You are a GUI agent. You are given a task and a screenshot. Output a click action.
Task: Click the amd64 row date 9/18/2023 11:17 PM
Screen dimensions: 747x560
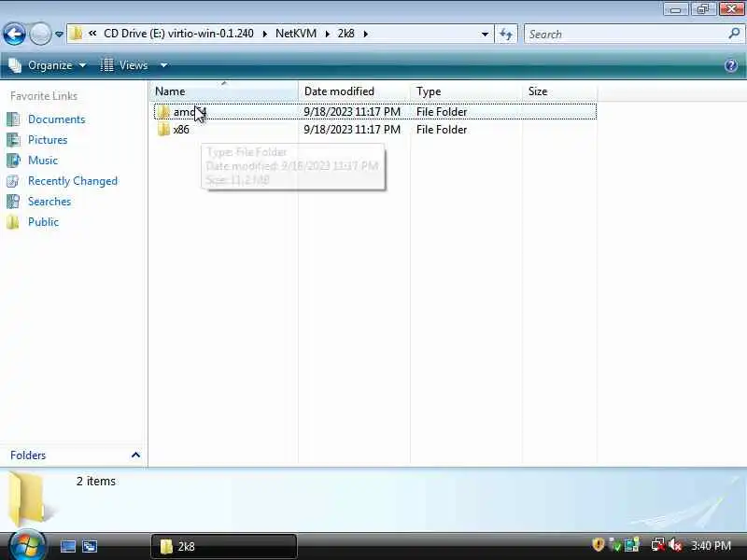pyautogui.click(x=352, y=112)
